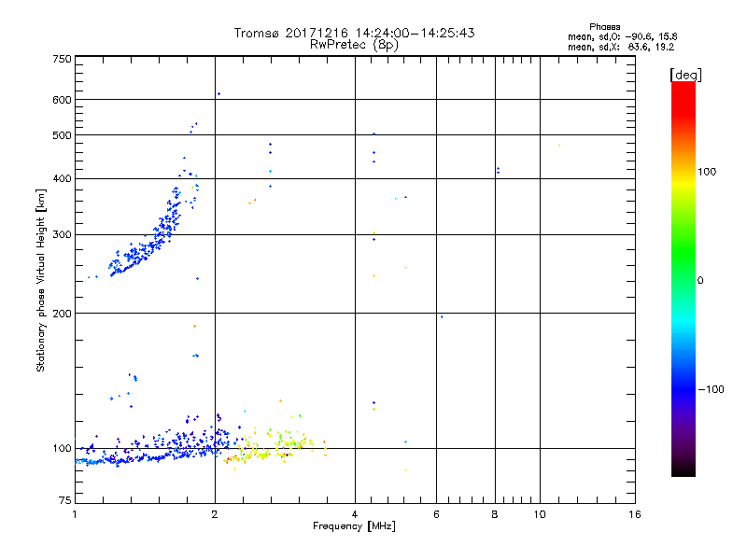Image resolution: width=747 pixels, height=560 pixels.
Task: Click the x-axis tick label '10'
Action: click(x=540, y=514)
